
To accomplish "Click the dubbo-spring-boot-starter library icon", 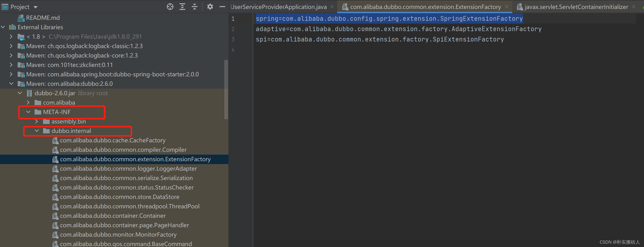I will 21,75.
